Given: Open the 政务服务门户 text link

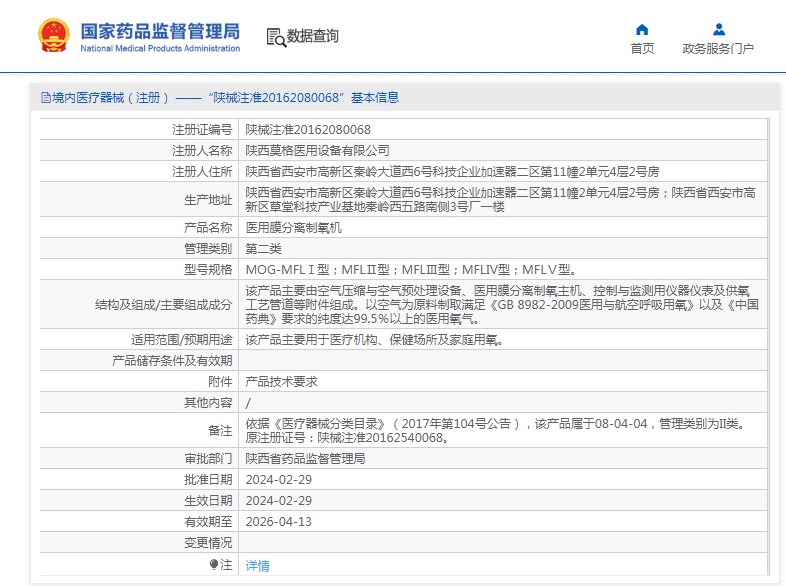Looking at the screenshot, I should click(x=718, y=49).
